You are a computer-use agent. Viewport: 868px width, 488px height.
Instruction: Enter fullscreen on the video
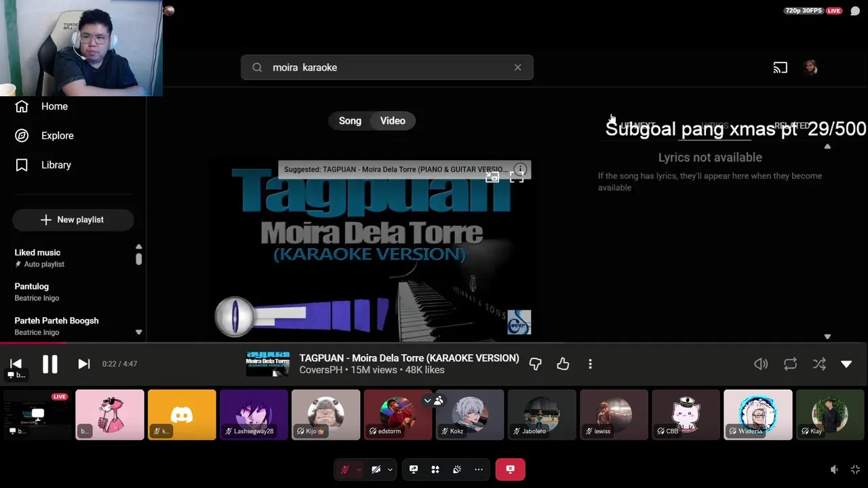tap(517, 178)
